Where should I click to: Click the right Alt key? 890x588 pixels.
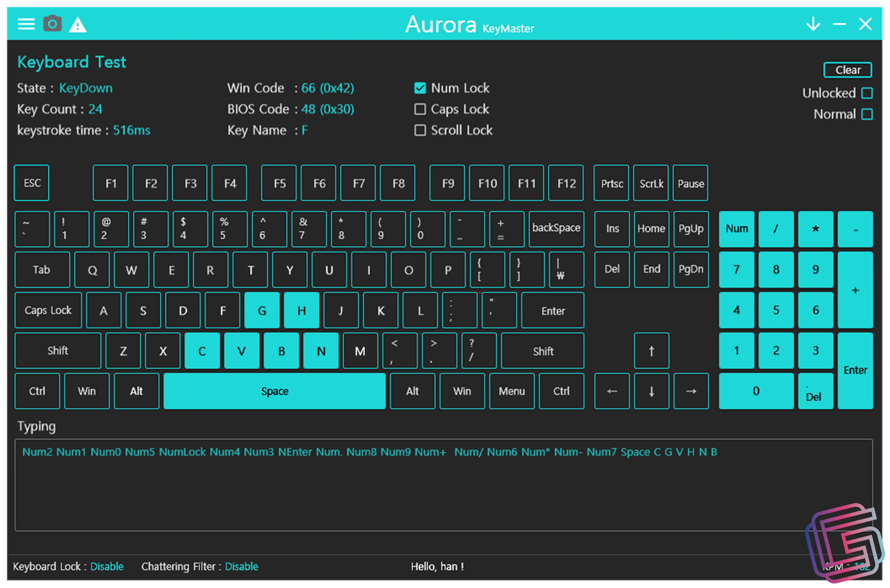(412, 391)
